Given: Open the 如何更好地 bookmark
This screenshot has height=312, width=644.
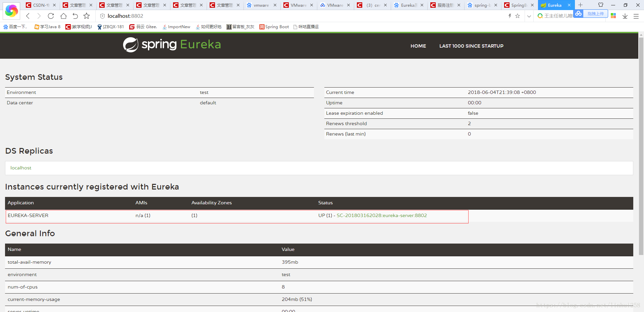Looking at the screenshot, I should click(209, 27).
